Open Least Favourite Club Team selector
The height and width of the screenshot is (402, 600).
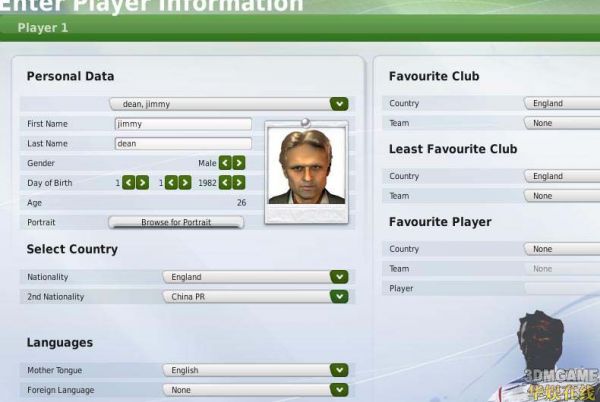[x=562, y=196]
